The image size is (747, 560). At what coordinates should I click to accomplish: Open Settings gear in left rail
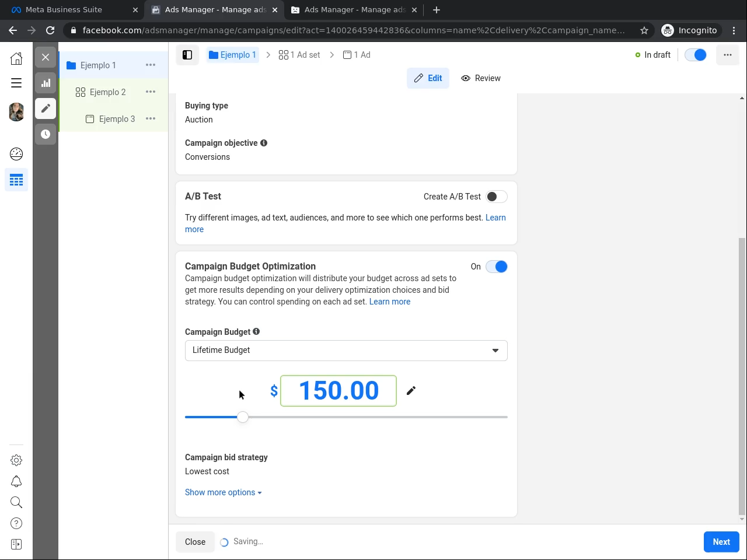16,460
